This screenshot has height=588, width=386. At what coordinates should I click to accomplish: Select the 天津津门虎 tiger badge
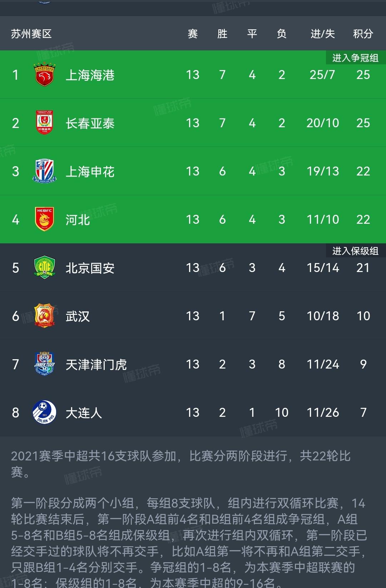point(44,364)
